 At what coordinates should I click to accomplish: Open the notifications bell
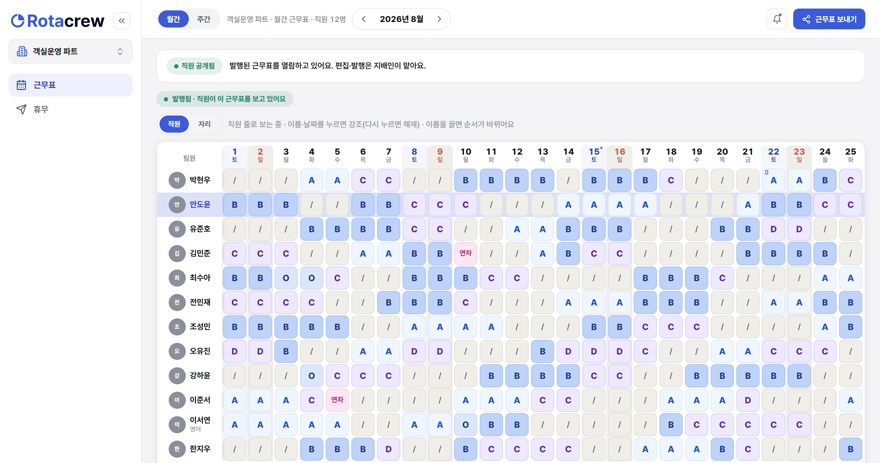tap(777, 19)
